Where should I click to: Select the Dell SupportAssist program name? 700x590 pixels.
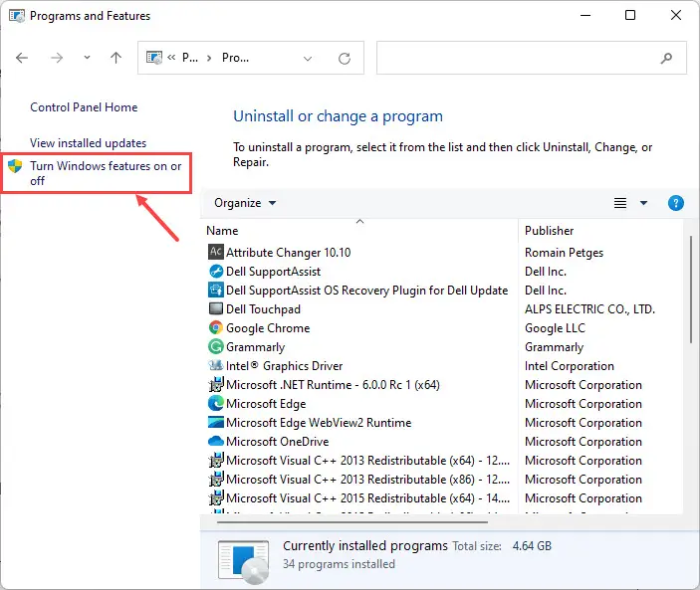tap(273, 272)
